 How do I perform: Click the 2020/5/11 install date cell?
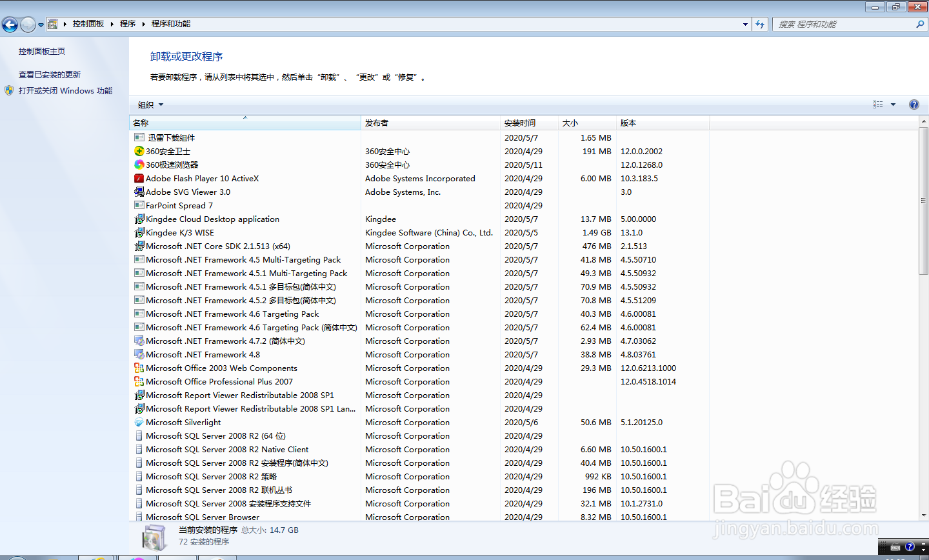pos(523,165)
